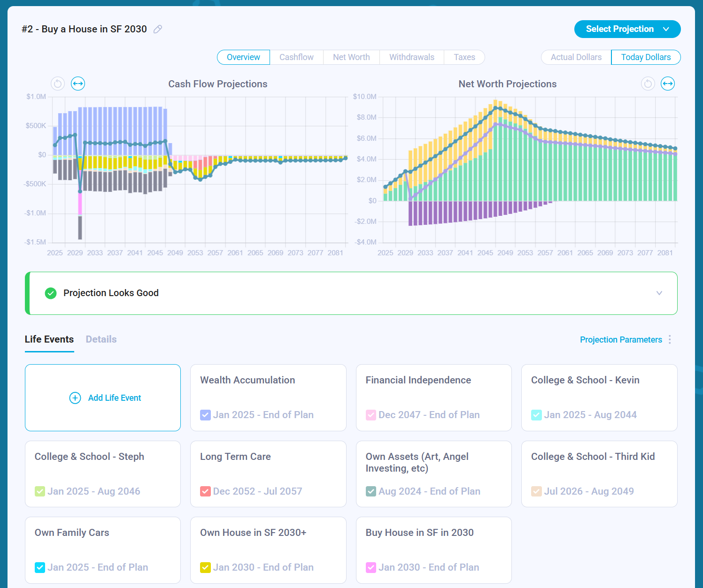Click the Projection Parameters link
The height and width of the screenshot is (588, 703).
point(621,340)
